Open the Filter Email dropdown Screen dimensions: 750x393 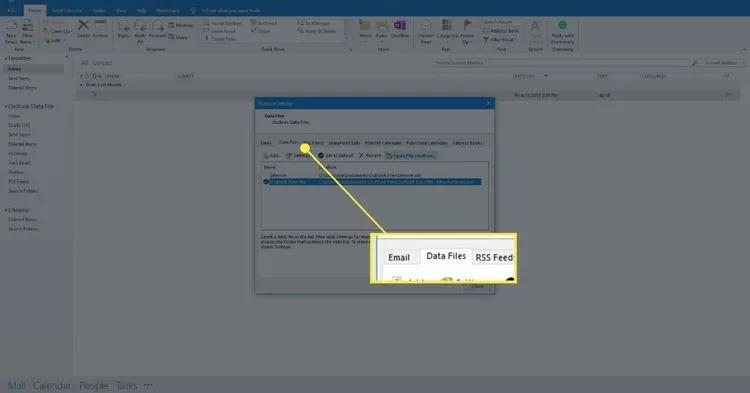(x=500, y=40)
